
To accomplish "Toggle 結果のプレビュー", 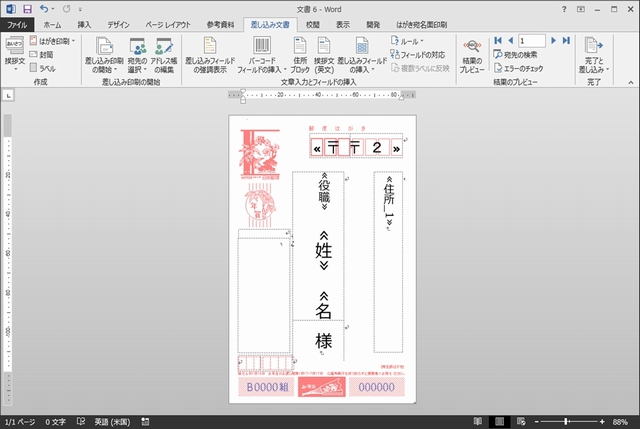I will 472,55.
